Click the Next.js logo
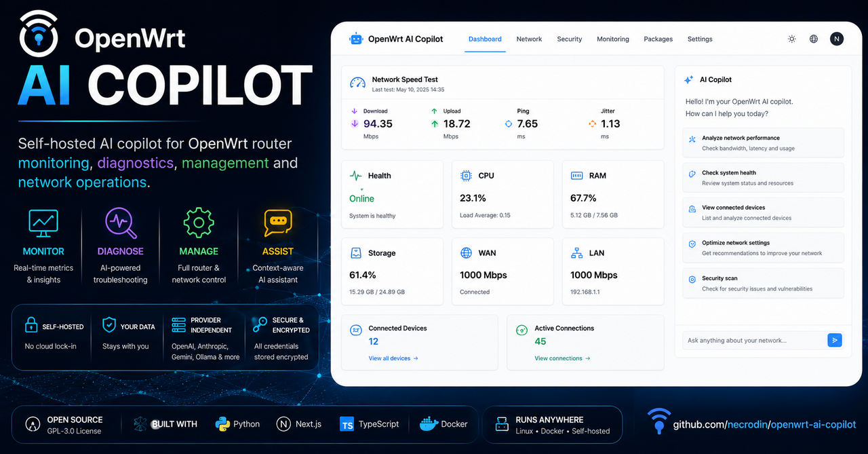Image resolution: width=868 pixels, height=454 pixels. [284, 423]
